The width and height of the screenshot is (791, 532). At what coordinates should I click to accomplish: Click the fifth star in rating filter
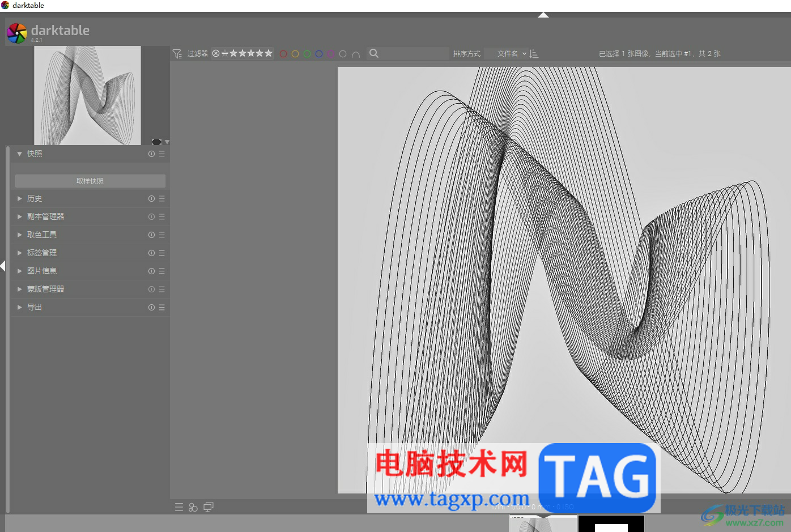[x=269, y=53]
